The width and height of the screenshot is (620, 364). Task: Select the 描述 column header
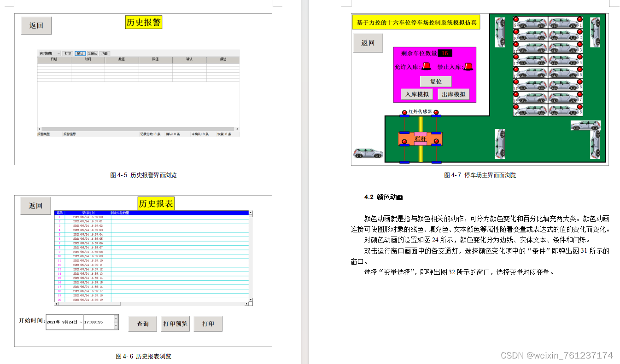point(223,60)
